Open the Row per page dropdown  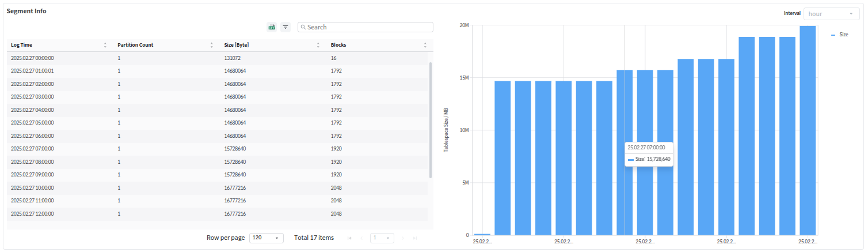coord(266,238)
